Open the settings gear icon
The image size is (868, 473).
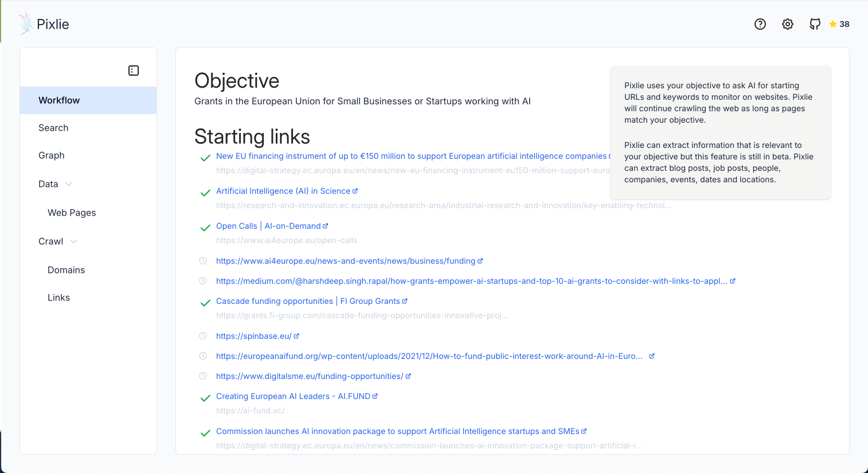[x=788, y=24]
